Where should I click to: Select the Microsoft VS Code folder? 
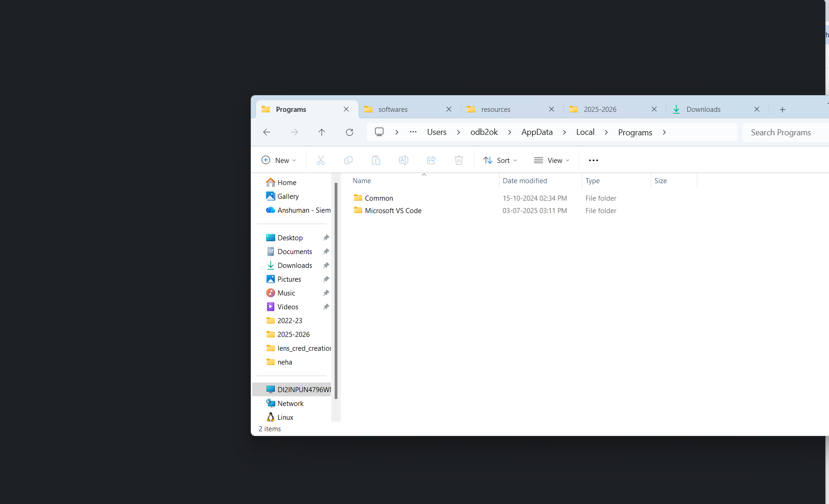[x=393, y=211]
